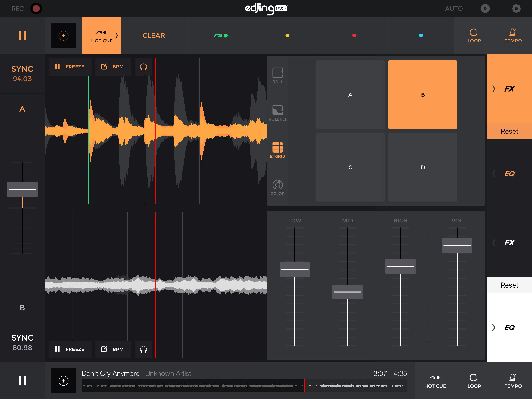Open deck A TEMPO metronome panel

pyautogui.click(x=513, y=36)
